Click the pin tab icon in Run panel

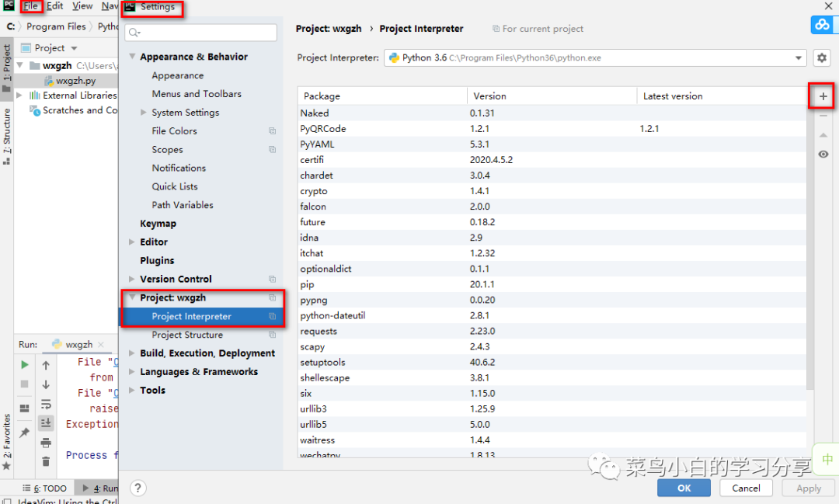[25, 433]
